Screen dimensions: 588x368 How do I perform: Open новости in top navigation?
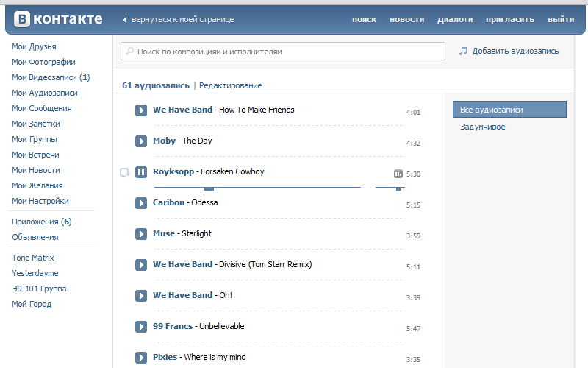[x=407, y=19]
